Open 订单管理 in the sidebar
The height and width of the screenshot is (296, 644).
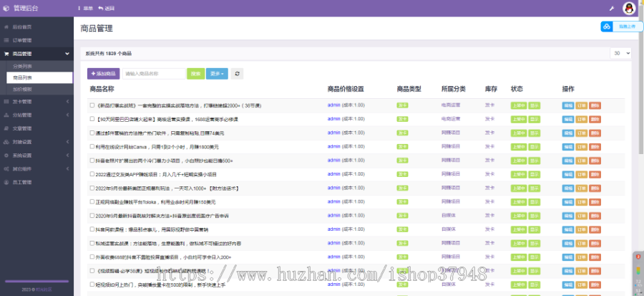click(21, 41)
